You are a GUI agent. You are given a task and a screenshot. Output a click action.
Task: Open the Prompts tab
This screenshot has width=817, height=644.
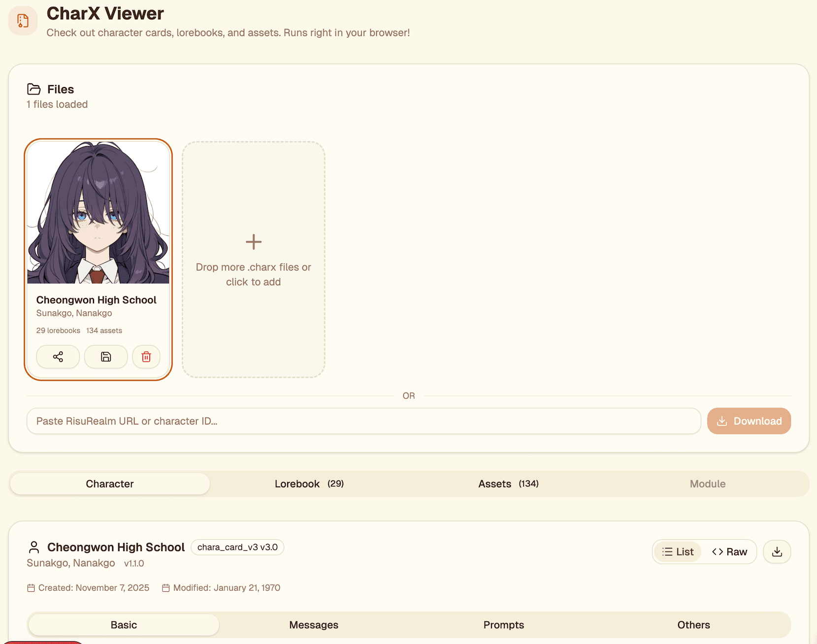[503, 624]
